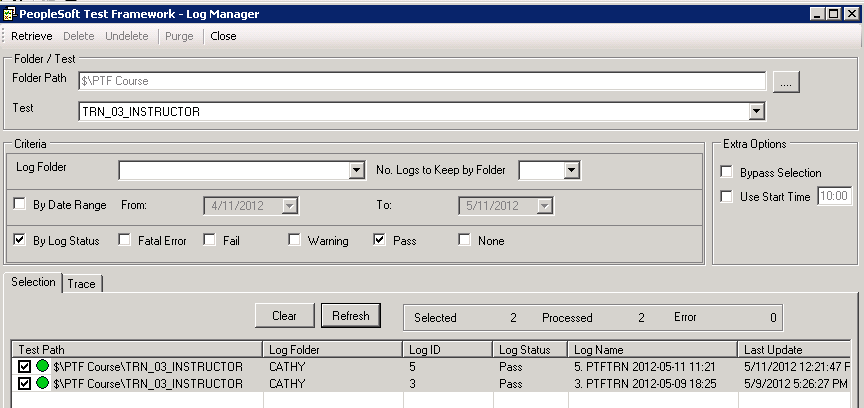This screenshot has height=408, width=864.
Task: Check the None status checkbox
Action: 465,240
